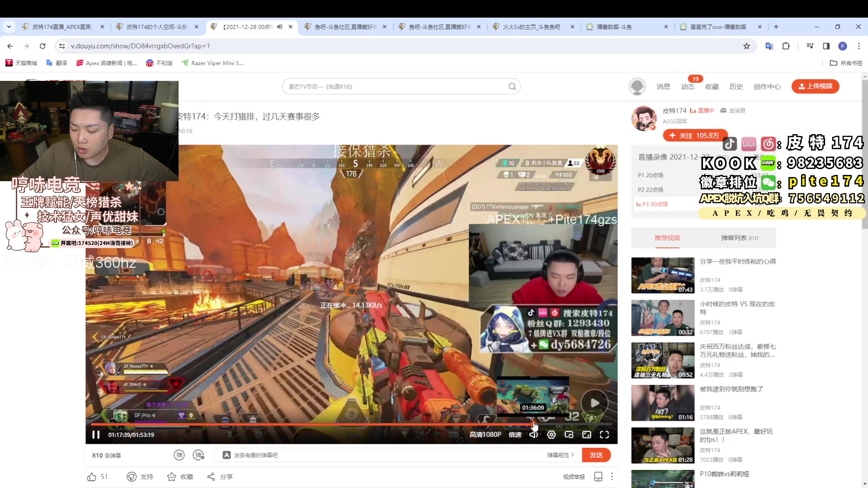Open 历史 history in header
Image resolution: width=868 pixels, height=488 pixels.
point(736,86)
